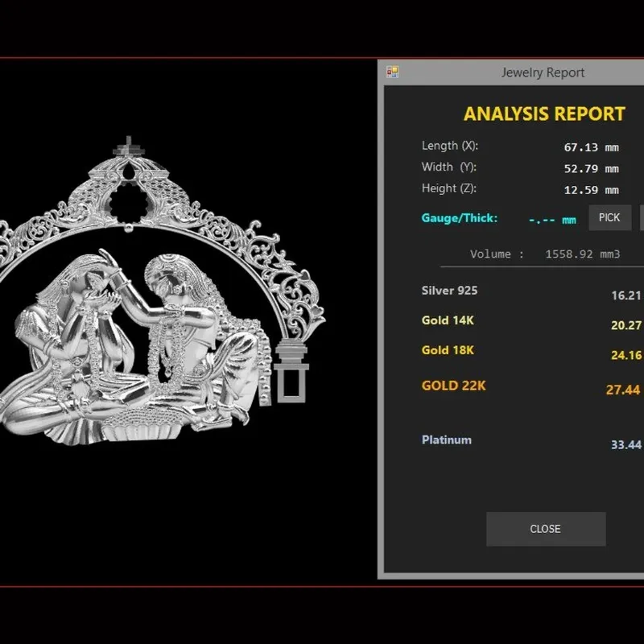Select the Gold 14K label
The height and width of the screenshot is (644, 644).
coord(448,320)
